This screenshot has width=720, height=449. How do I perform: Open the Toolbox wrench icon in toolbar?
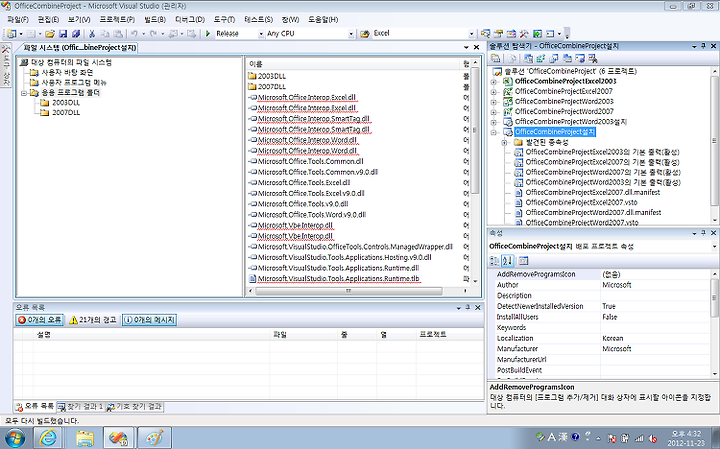524,34
